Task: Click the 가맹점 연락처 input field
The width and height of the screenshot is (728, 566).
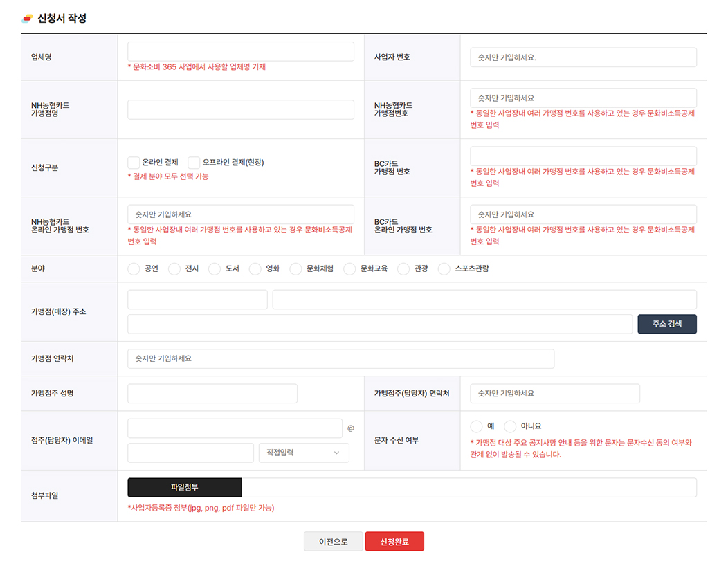Action: (x=340, y=358)
